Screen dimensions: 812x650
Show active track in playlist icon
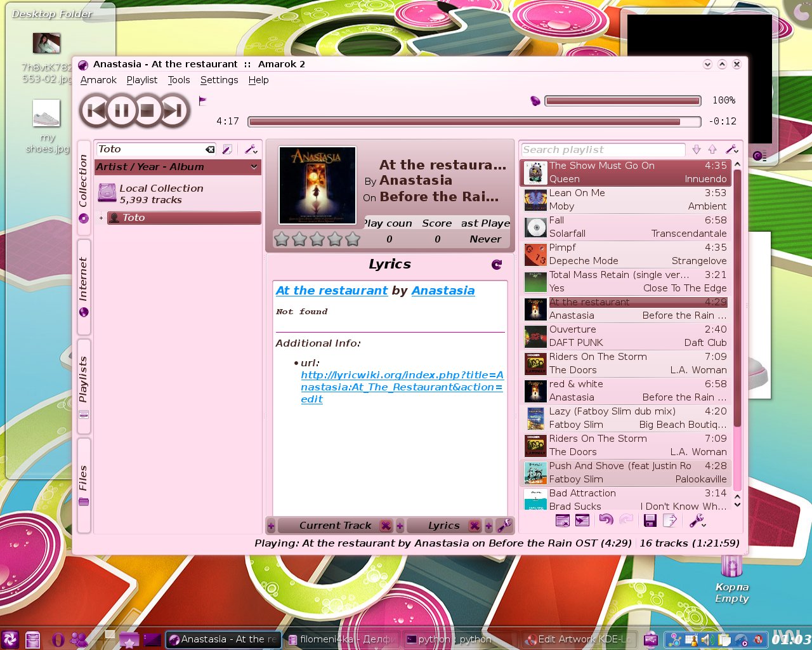(582, 521)
